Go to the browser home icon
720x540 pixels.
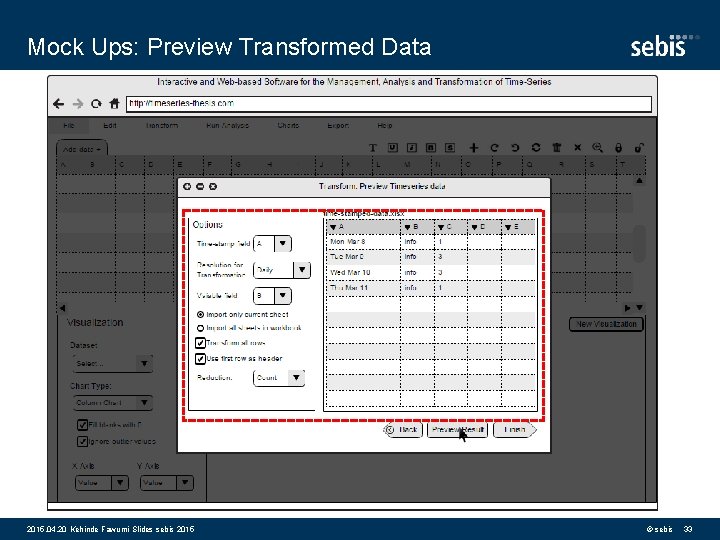(114, 104)
